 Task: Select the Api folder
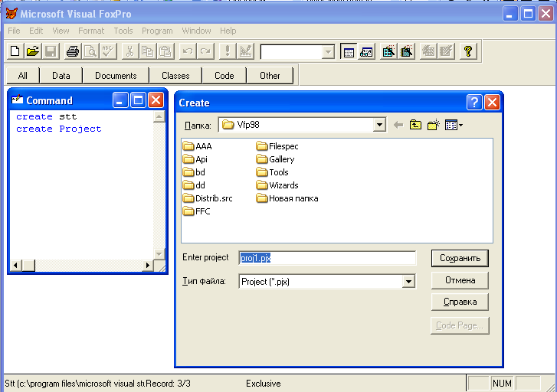pos(195,159)
